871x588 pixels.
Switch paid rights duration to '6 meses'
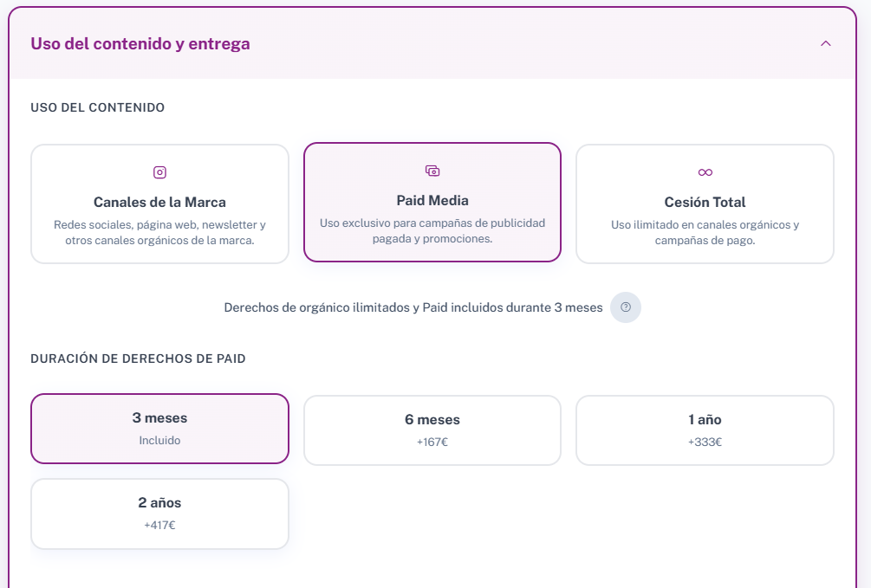pos(432,420)
